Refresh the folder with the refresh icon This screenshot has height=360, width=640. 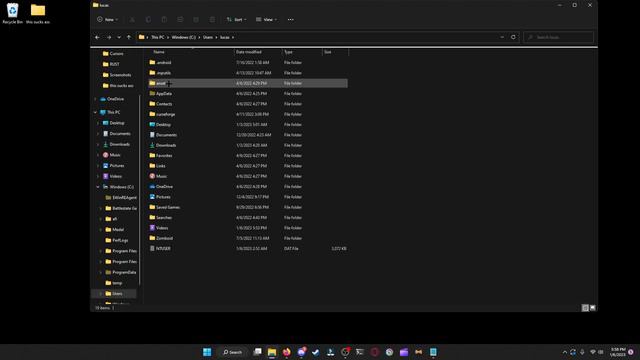click(x=513, y=37)
